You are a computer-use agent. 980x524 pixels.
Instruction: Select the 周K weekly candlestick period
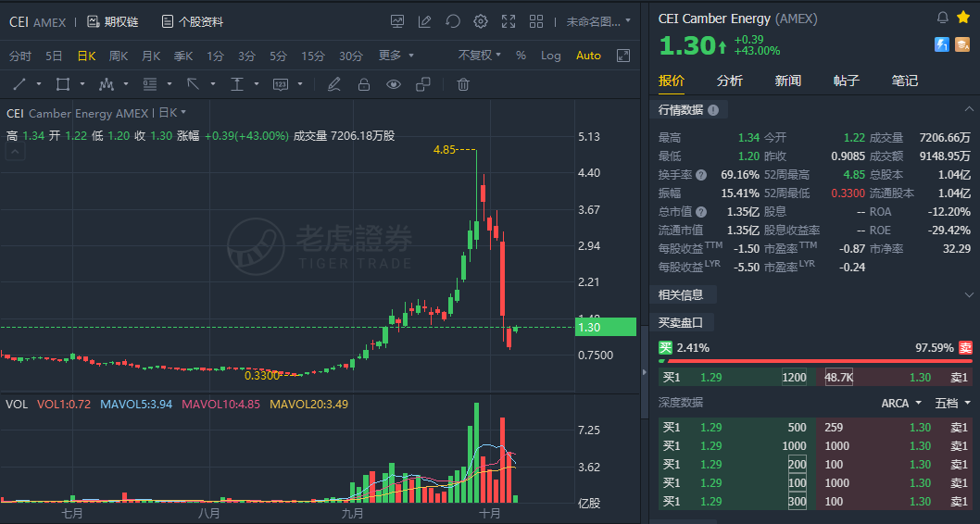(119, 56)
